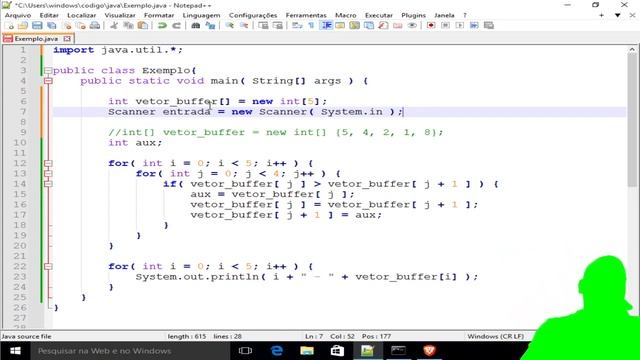Open Find with the binoculars icon
Screen dimensions: 640x360
[196, 26]
